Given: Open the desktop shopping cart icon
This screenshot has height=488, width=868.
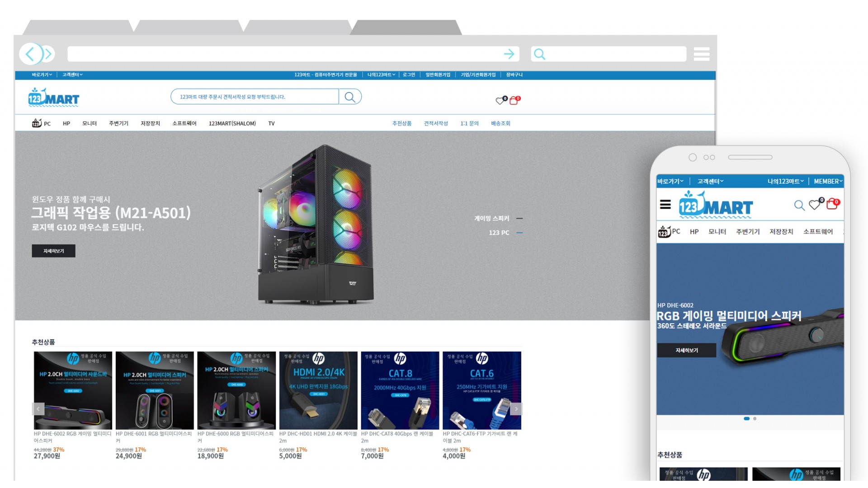Looking at the screenshot, I should (514, 100).
